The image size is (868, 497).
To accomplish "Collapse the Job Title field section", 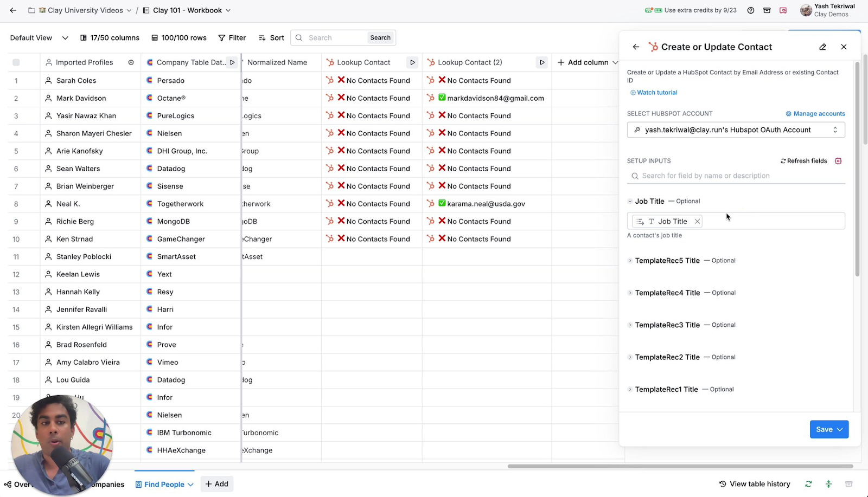I will [630, 201].
